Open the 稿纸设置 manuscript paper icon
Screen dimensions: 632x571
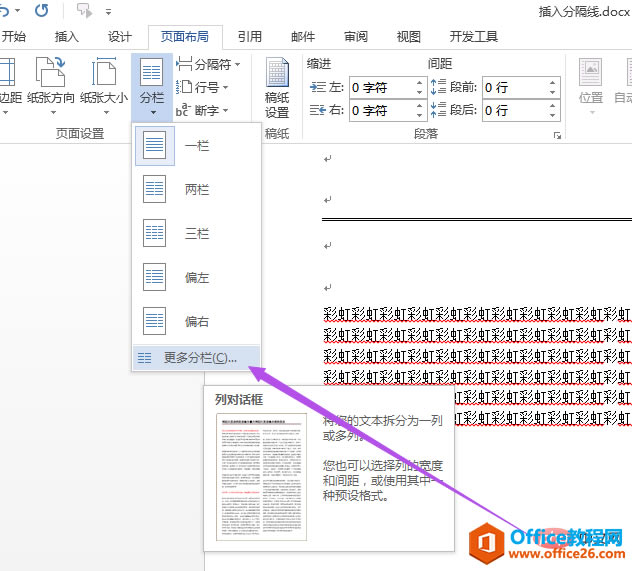[277, 72]
